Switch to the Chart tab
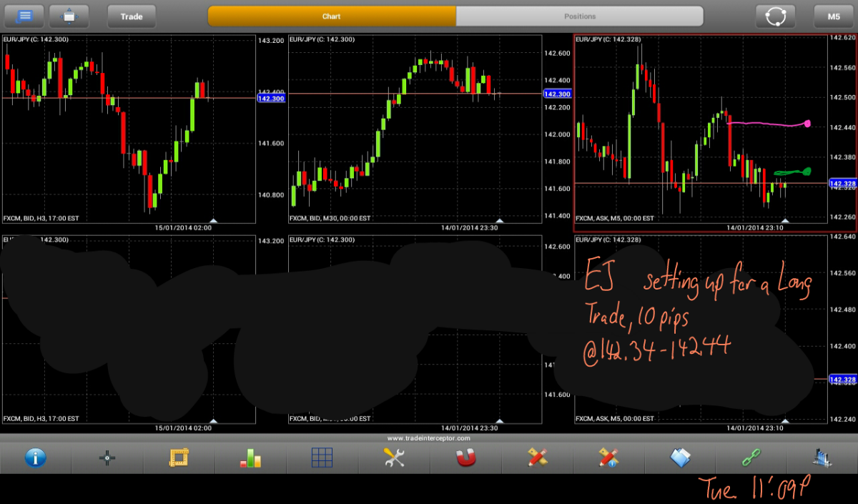 point(332,16)
